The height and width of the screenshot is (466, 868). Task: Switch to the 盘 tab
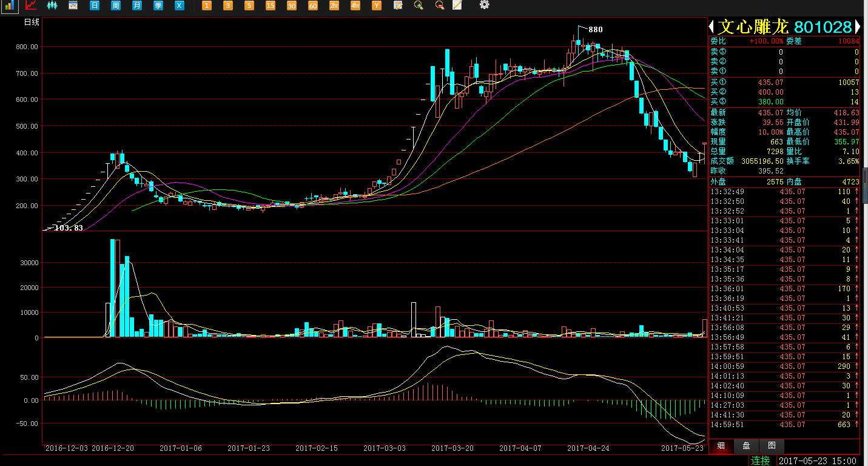747,445
